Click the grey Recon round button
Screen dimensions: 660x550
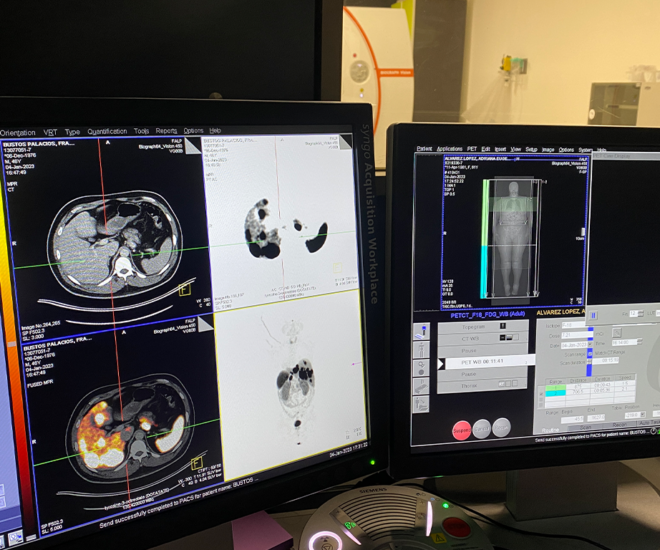tap(501, 427)
